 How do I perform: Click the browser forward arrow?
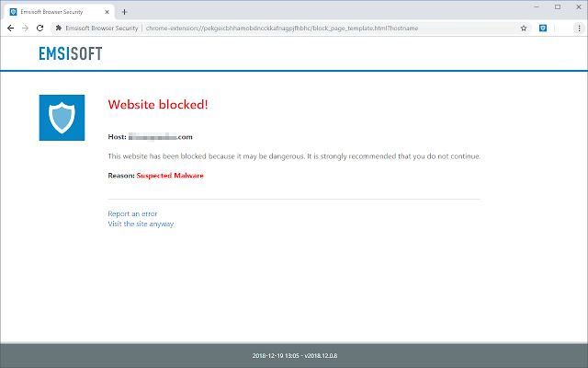pos(25,29)
